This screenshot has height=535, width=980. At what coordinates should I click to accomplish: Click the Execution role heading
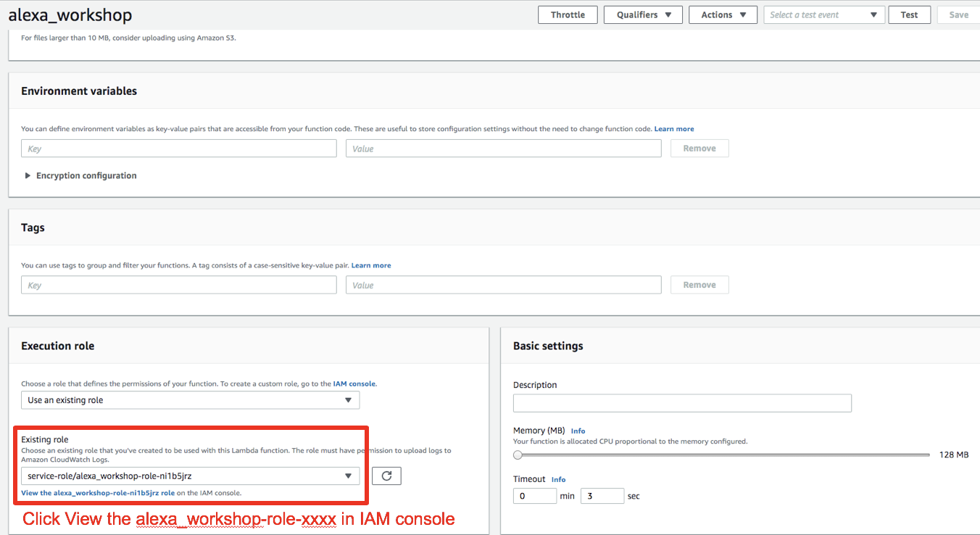(58, 346)
